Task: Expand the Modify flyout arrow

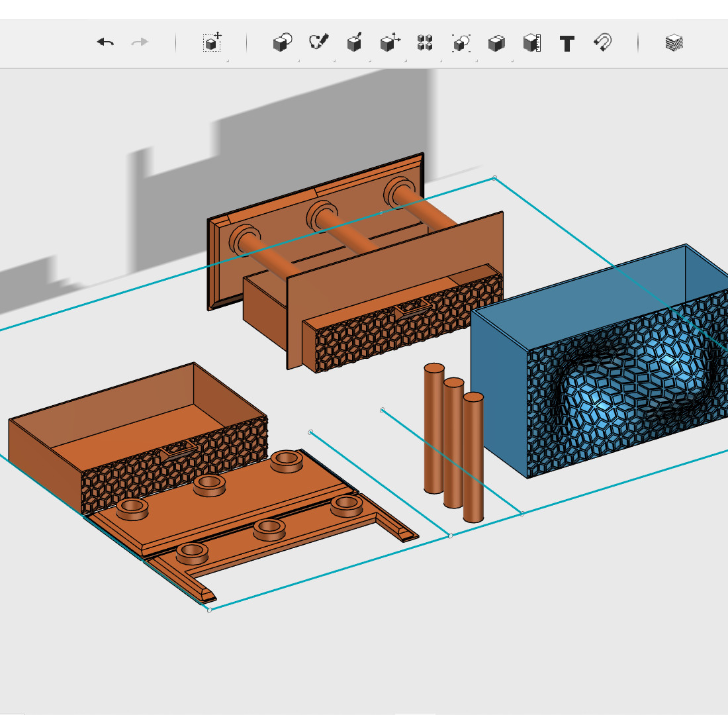Action: tap(405, 61)
